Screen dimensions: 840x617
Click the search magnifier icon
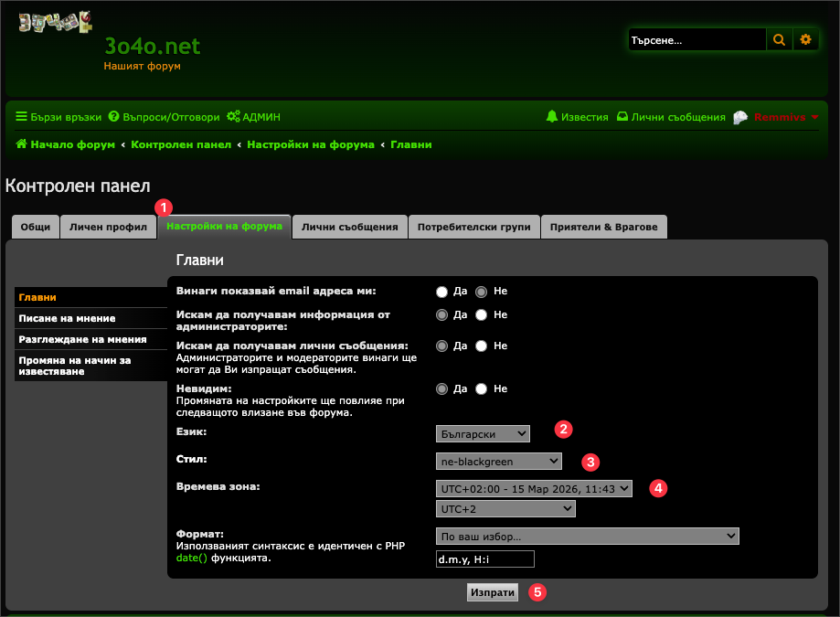tap(779, 39)
